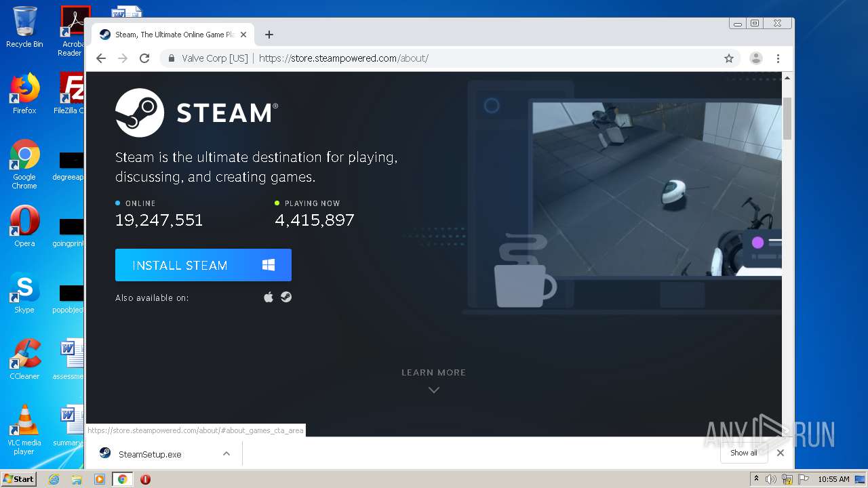Close the downloads bar
The image size is (868, 488).
pos(781,453)
